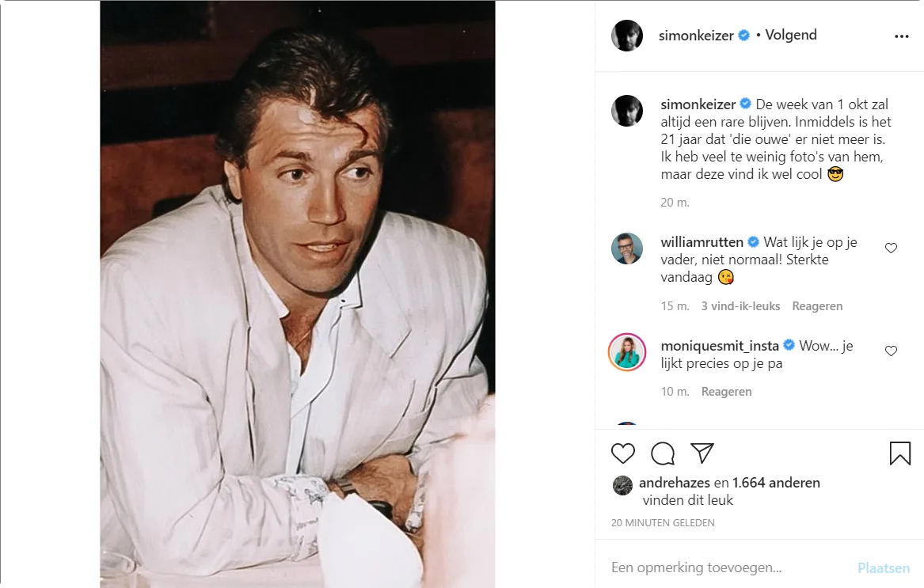924x588 pixels.
Task: Open simonkeizer's profile picture in the header
Action: coord(627,36)
